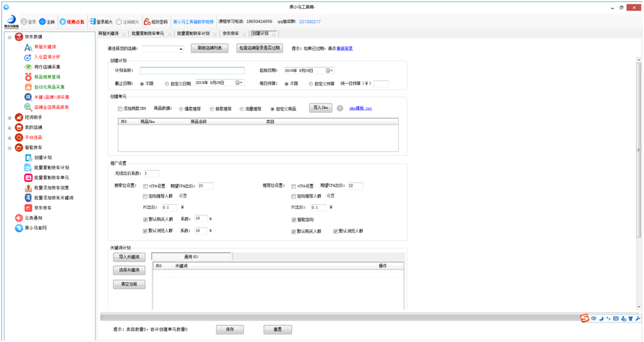Click the 选择关键词 button
The width and height of the screenshot is (644, 342).
coord(129,270)
